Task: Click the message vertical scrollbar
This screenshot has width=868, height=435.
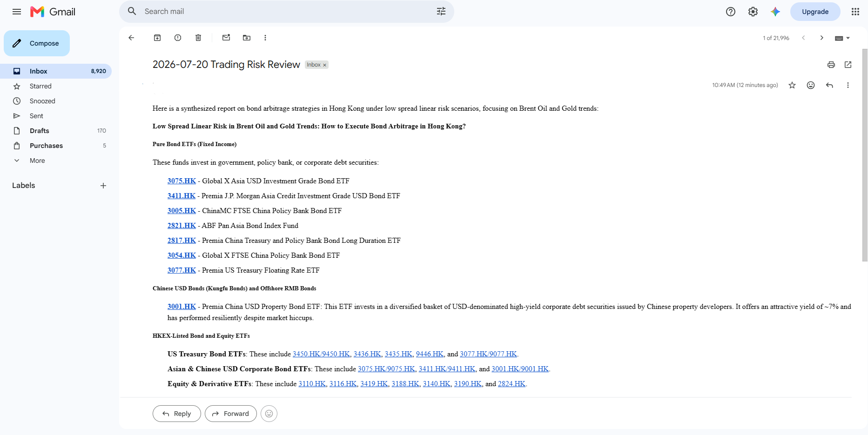Action: point(865,155)
